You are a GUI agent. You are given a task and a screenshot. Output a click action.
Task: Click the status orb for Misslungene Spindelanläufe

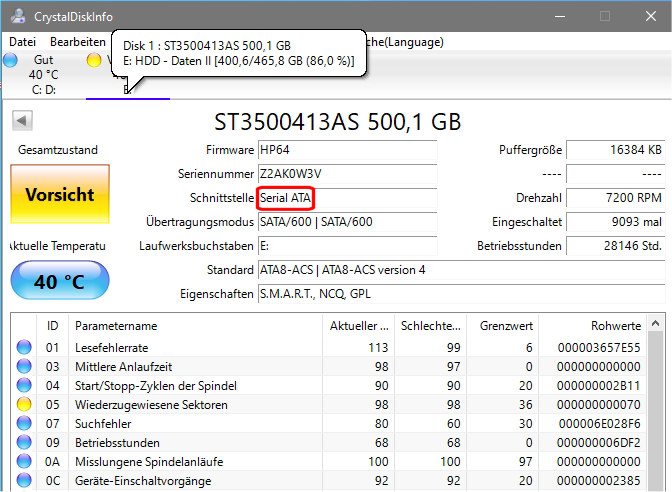point(24,462)
